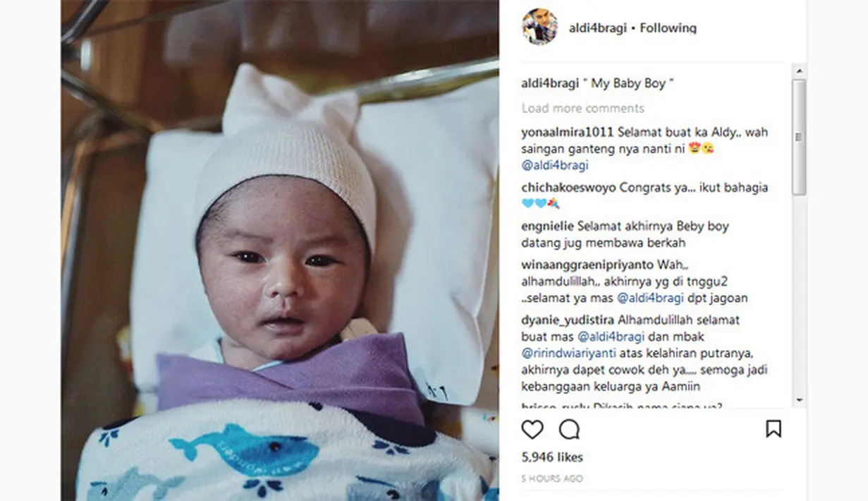
Task: Open the comment speech bubble icon
Action: 569,429
